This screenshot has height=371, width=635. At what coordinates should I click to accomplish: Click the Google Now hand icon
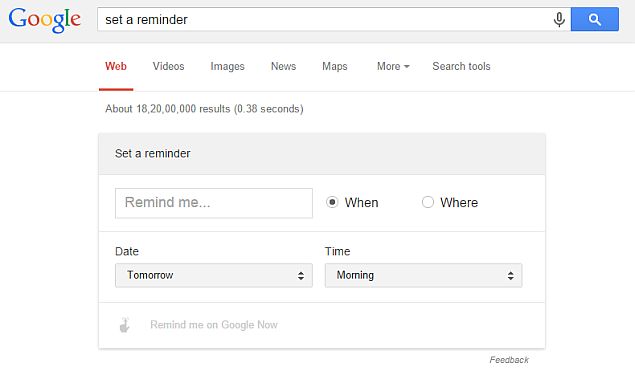coord(125,325)
